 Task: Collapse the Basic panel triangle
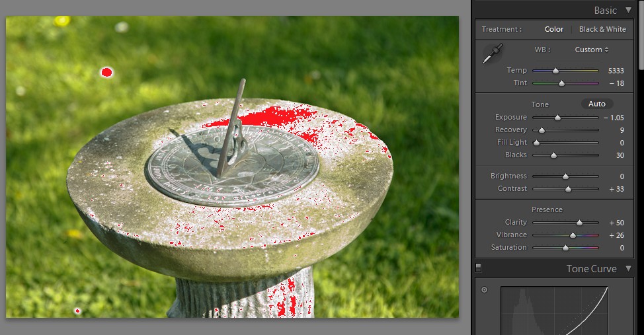(627, 10)
